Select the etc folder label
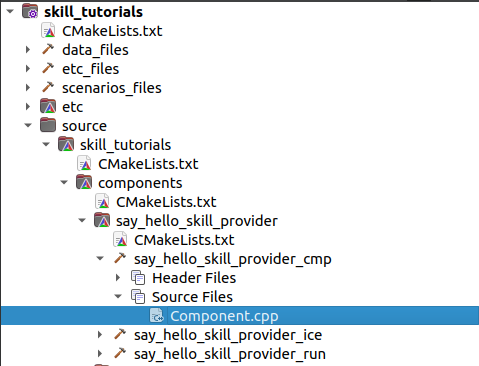The height and width of the screenshot is (366, 479). [73, 107]
